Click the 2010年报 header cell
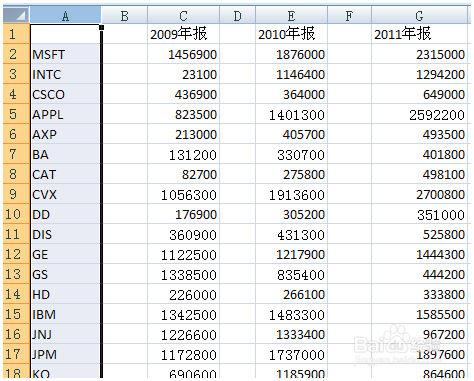This screenshot has width=474, height=381. (291, 34)
